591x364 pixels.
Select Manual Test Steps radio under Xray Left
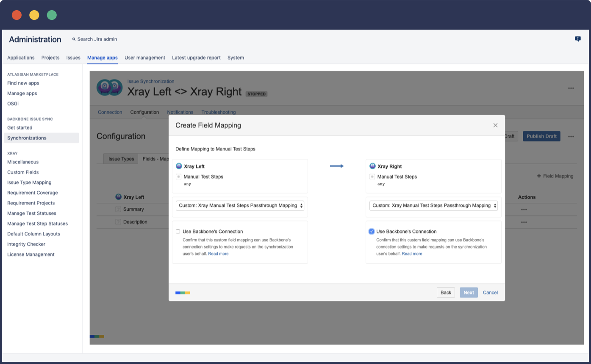coord(179,176)
